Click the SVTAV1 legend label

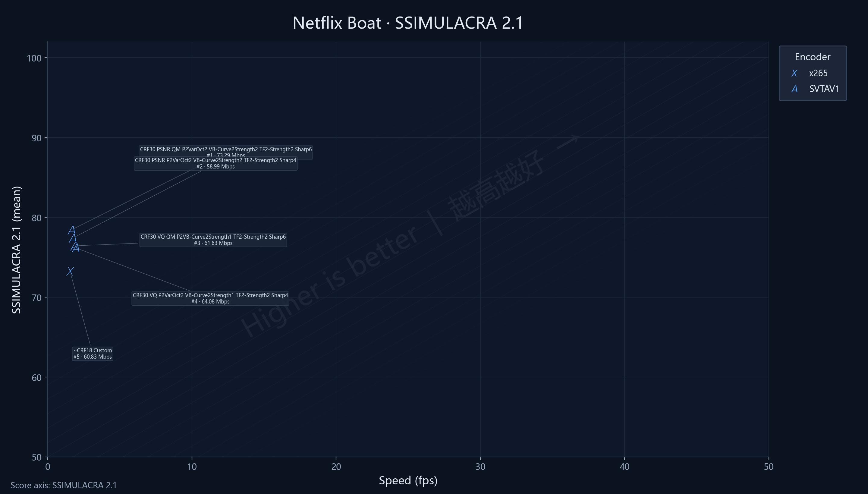[x=824, y=89]
